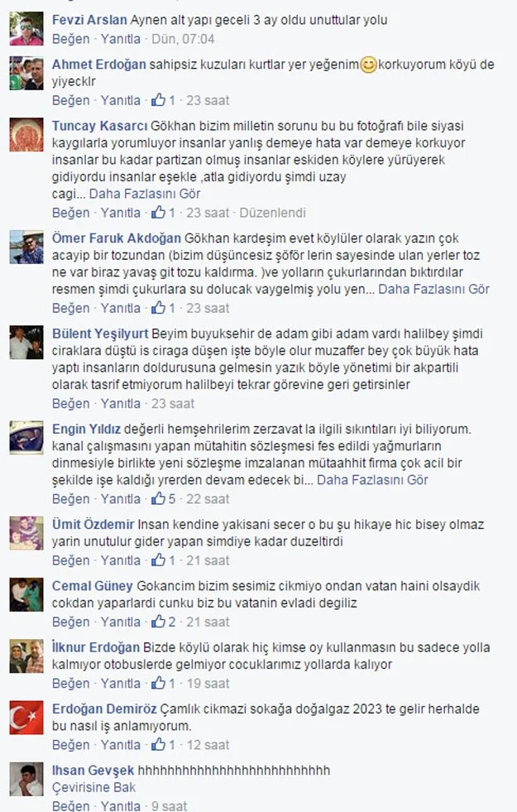Open Bülent Yeşilyurt's name link

tap(100, 334)
